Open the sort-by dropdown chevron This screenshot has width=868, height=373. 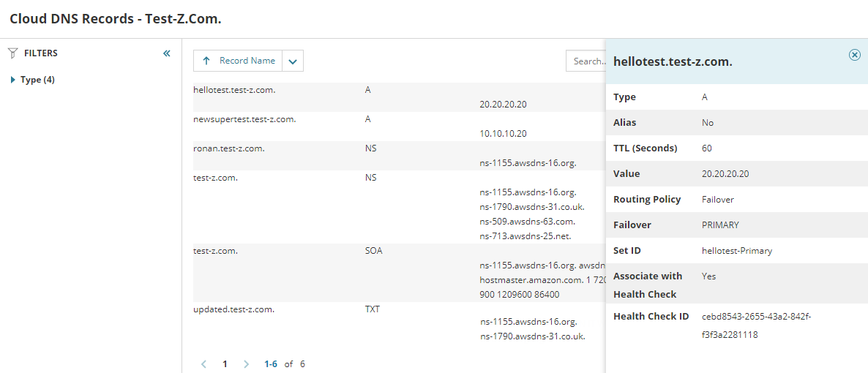[x=293, y=61]
